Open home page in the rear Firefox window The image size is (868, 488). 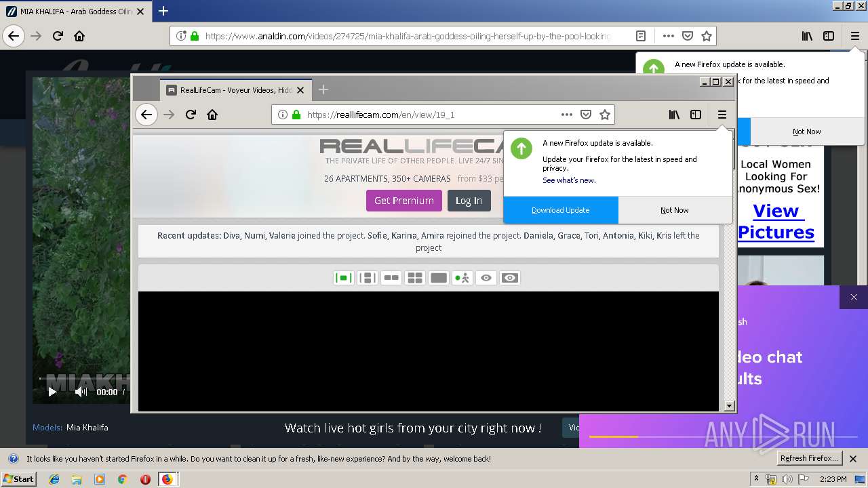click(x=79, y=36)
